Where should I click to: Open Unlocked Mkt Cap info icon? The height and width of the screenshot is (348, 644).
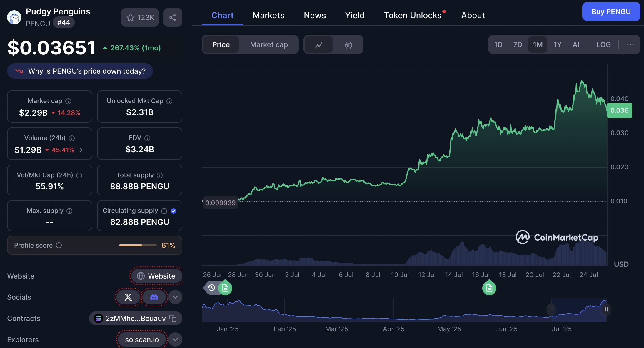coord(169,101)
